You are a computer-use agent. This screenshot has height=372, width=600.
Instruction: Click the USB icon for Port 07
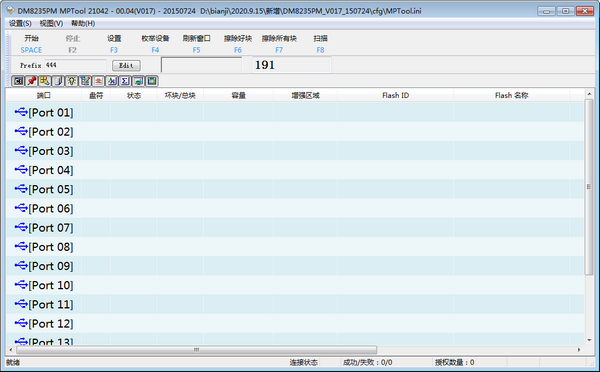(x=21, y=227)
